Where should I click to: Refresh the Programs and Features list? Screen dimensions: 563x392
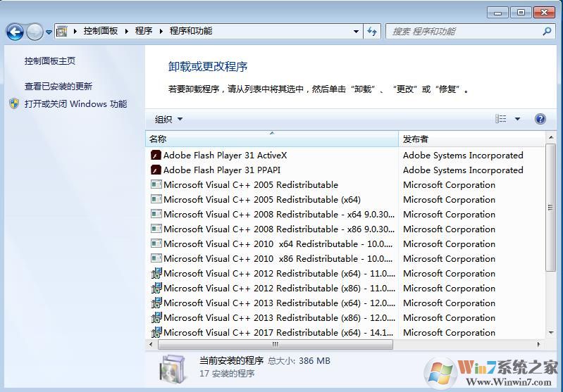click(372, 32)
